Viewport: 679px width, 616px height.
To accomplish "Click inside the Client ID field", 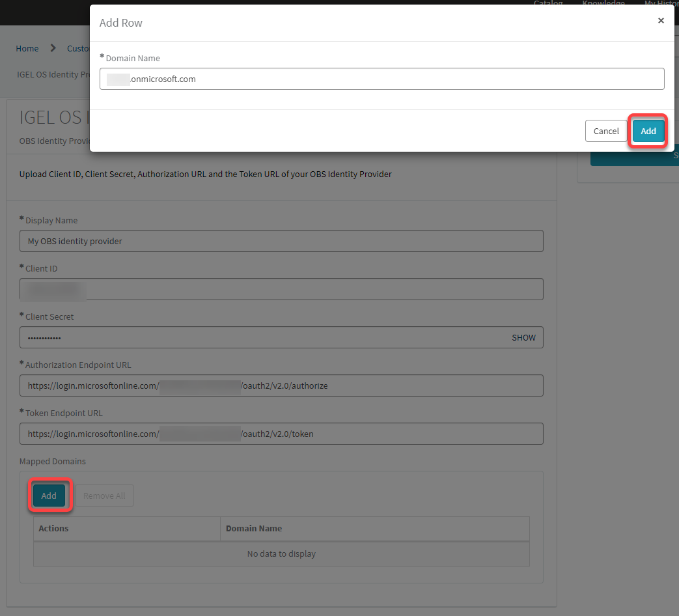I will [x=281, y=289].
